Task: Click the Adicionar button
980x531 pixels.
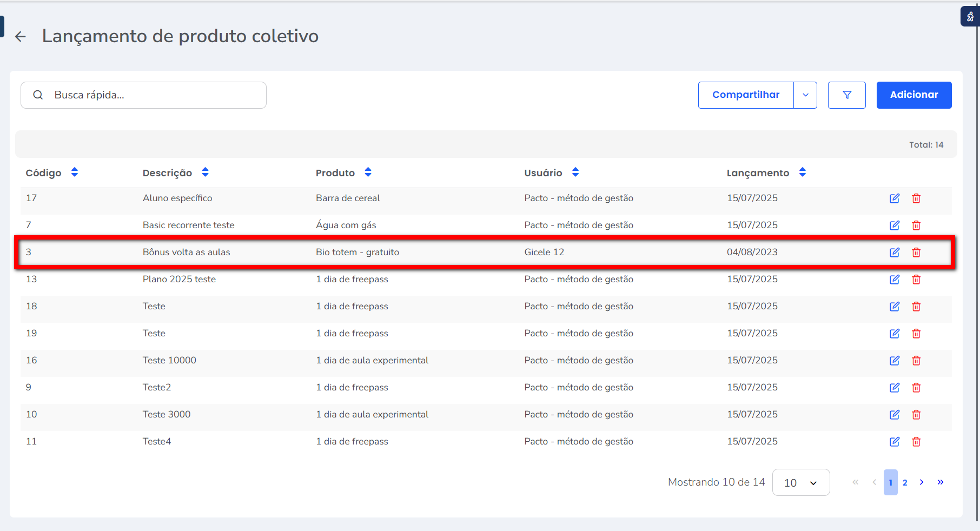Action: [913, 95]
